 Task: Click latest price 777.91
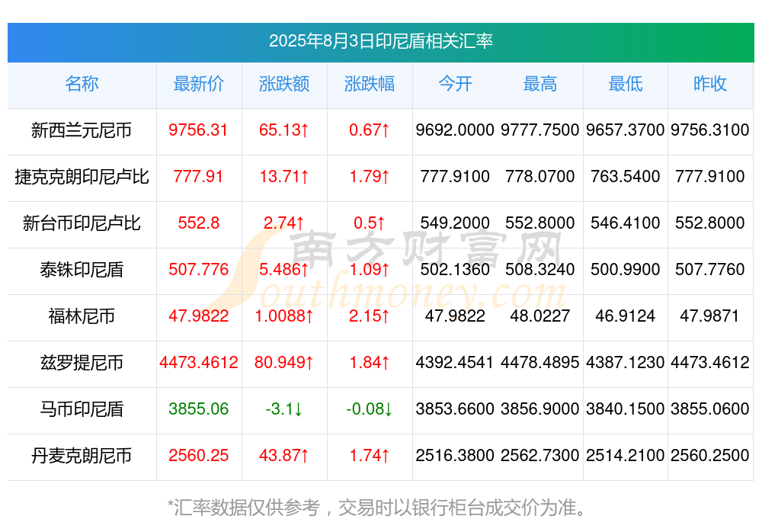[x=198, y=177]
